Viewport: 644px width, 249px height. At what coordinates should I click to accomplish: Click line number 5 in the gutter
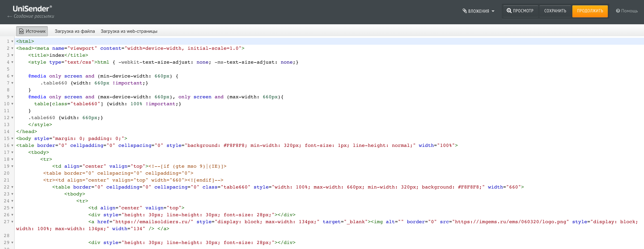point(8,69)
